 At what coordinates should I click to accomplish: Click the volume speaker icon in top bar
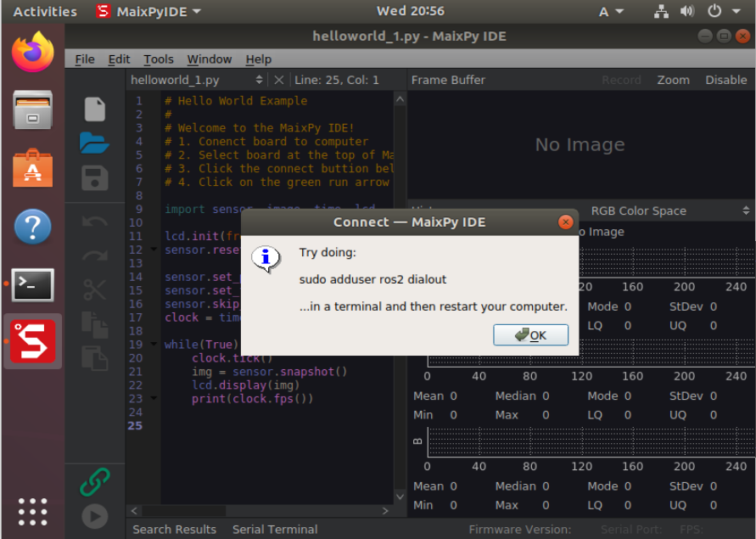tap(687, 11)
